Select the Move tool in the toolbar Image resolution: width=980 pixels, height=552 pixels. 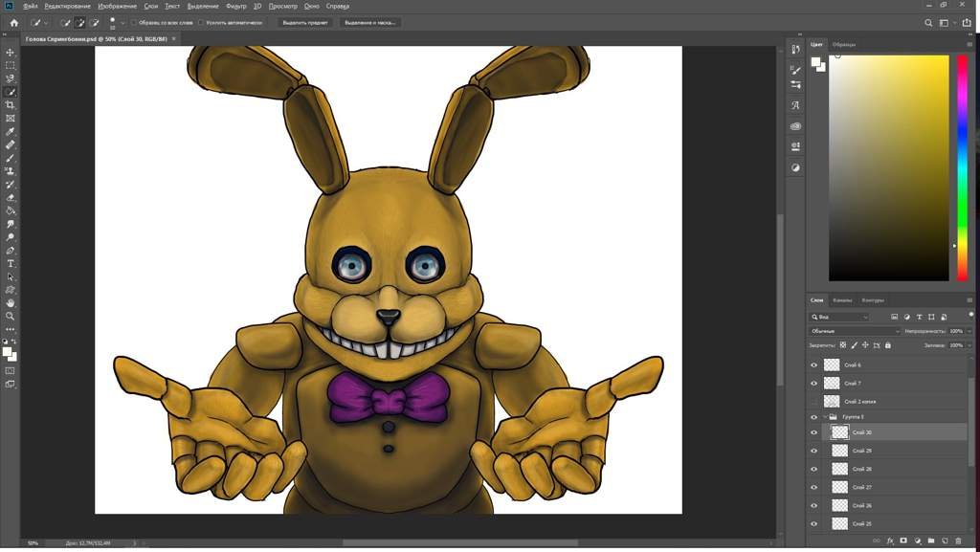click(x=10, y=53)
